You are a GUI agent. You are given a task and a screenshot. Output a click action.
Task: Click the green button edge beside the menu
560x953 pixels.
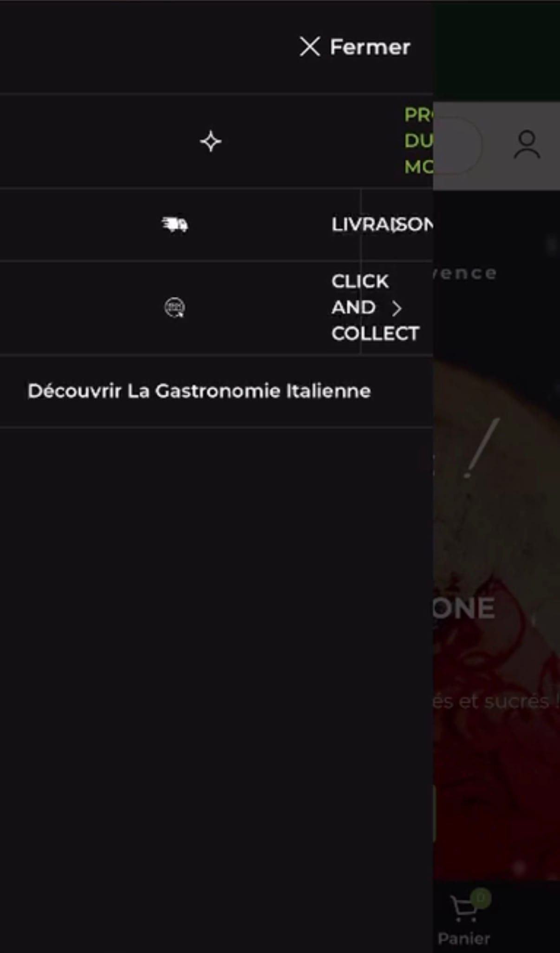point(435,814)
